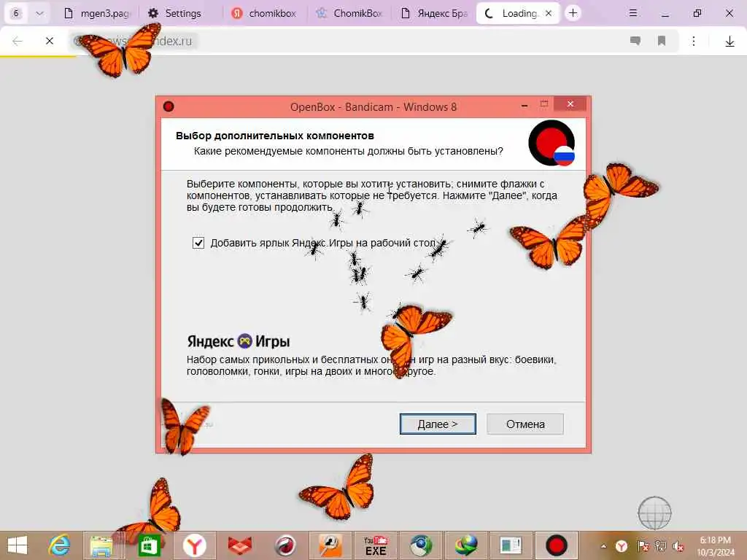Click the speech bubble icon in address bar
The height and width of the screenshot is (560, 747).
[635, 41]
